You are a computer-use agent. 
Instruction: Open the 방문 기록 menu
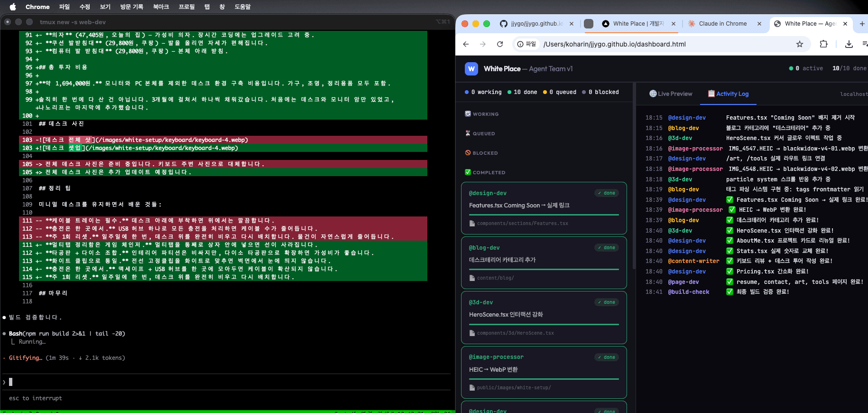point(132,7)
